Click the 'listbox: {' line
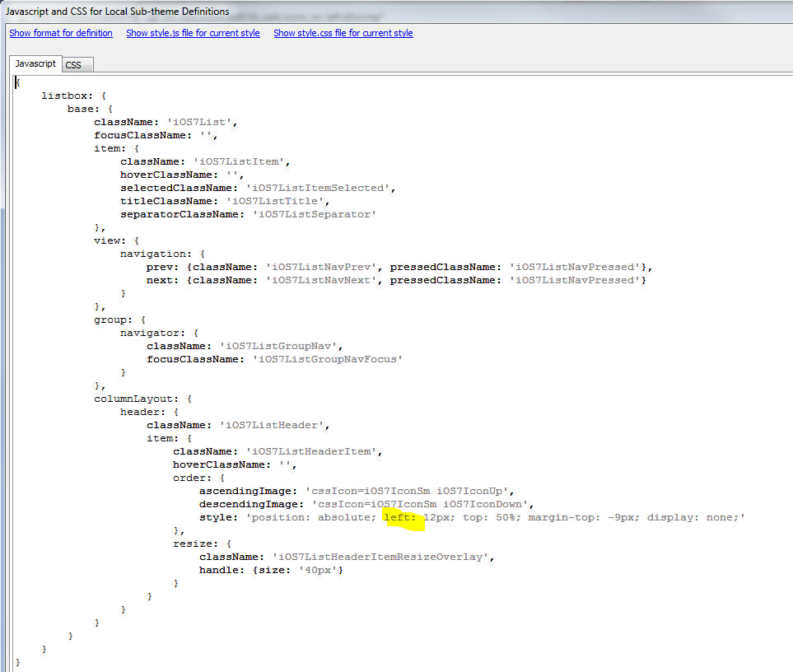Viewport: 793px width, 672px height. (x=73, y=96)
